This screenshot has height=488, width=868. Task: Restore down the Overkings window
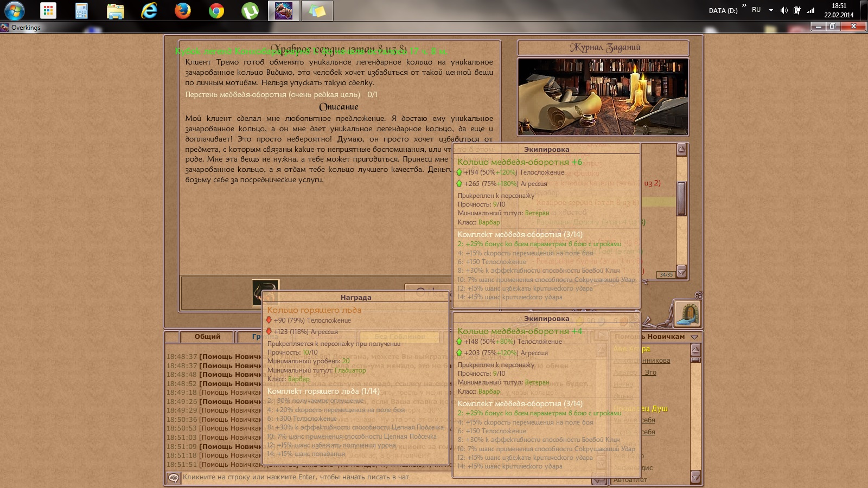pyautogui.click(x=833, y=26)
